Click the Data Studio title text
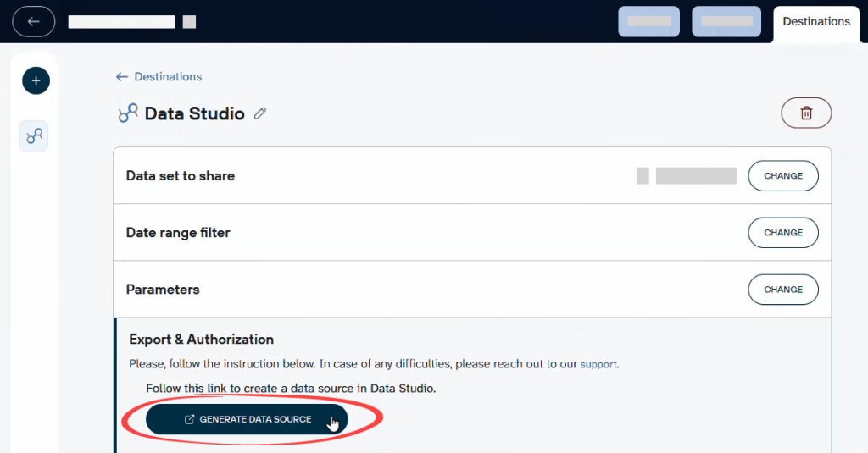868x453 pixels. pyautogui.click(x=194, y=113)
